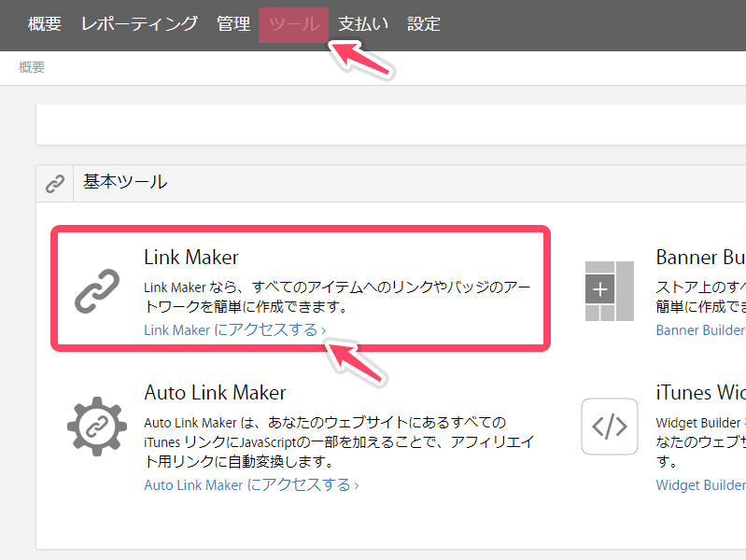Open Auto Link Maker にアクセスする link

[x=252, y=484]
